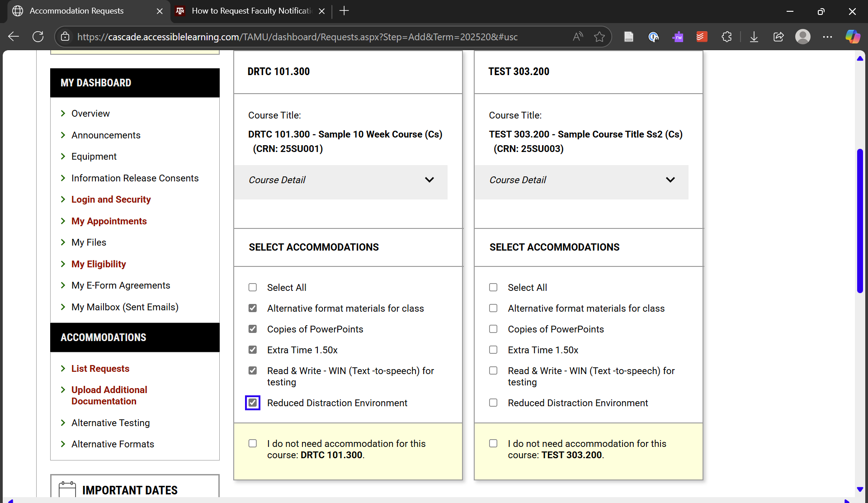Click chevron icon next to Equipment
The image size is (868, 503).
pos(63,156)
